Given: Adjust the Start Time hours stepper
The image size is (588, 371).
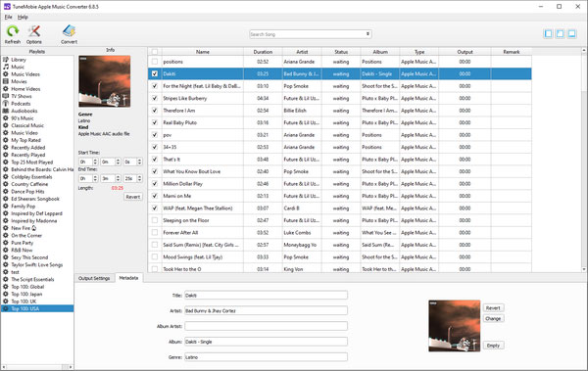Looking at the screenshot, I should click(x=95, y=162).
